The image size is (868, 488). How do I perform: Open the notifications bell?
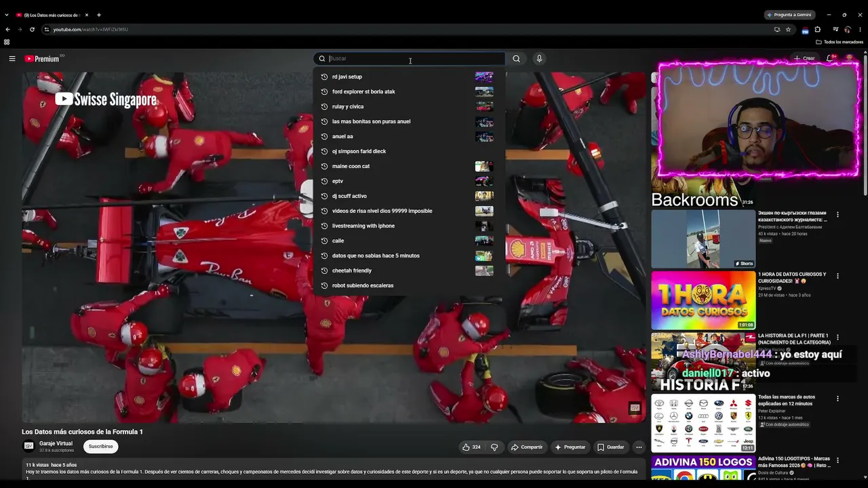tap(829, 58)
